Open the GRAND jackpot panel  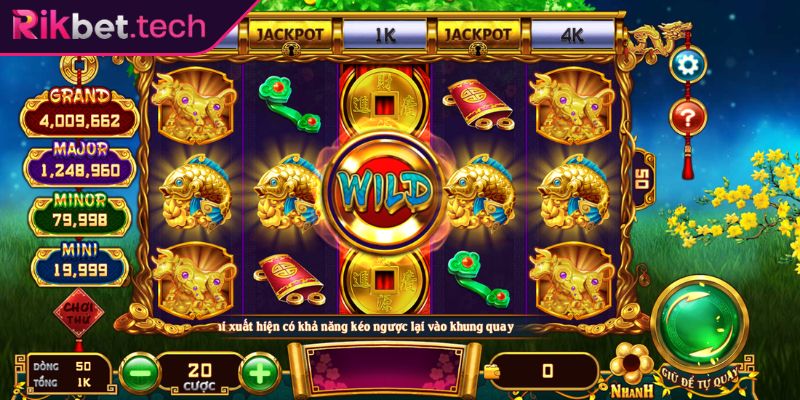coord(79,112)
